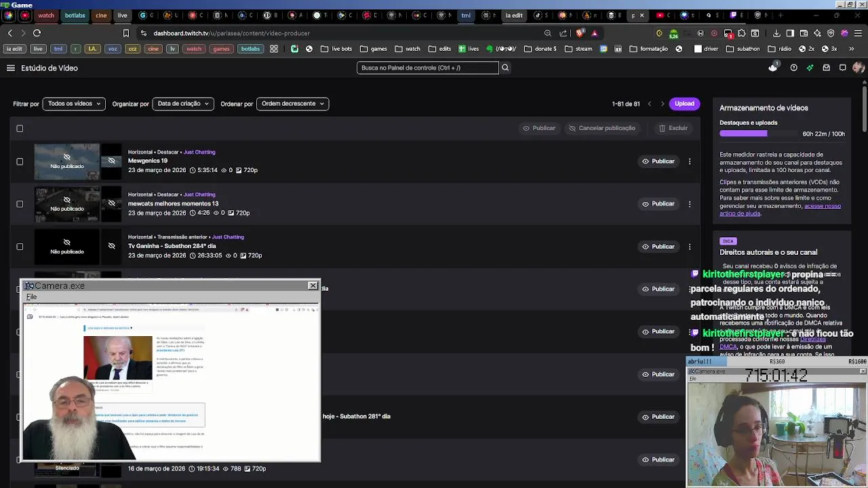The image size is (868, 488).
Task: Switch to the watch browser tab
Action: pos(46,15)
